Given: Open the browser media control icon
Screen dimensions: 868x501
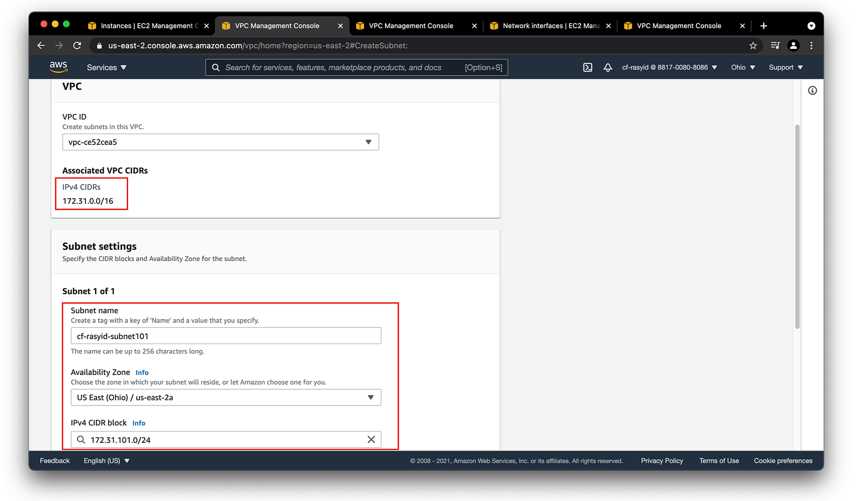Looking at the screenshot, I should tap(775, 46).
